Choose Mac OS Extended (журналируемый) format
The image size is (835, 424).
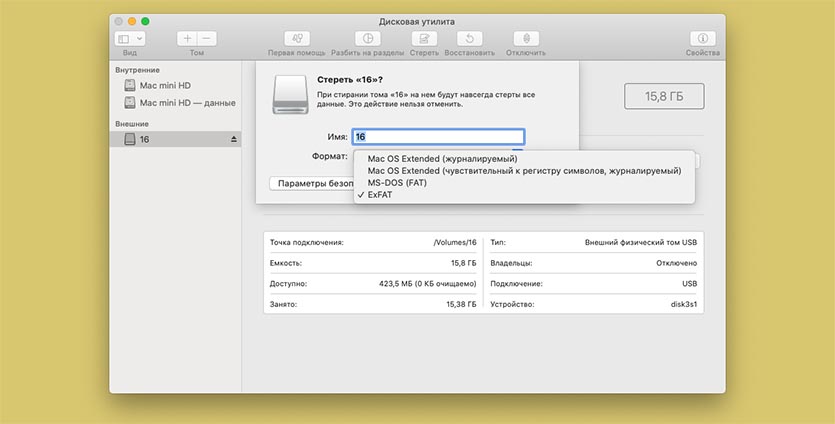tap(525, 159)
